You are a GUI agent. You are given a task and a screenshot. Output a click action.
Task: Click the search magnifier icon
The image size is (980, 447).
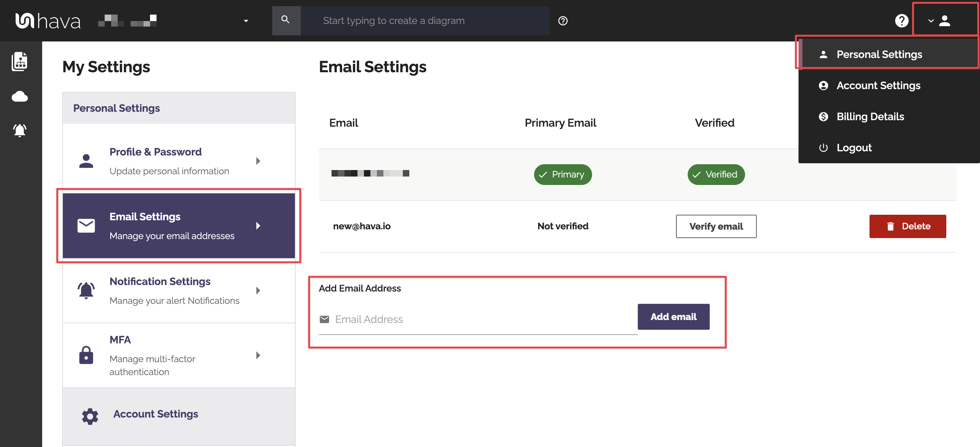(285, 20)
